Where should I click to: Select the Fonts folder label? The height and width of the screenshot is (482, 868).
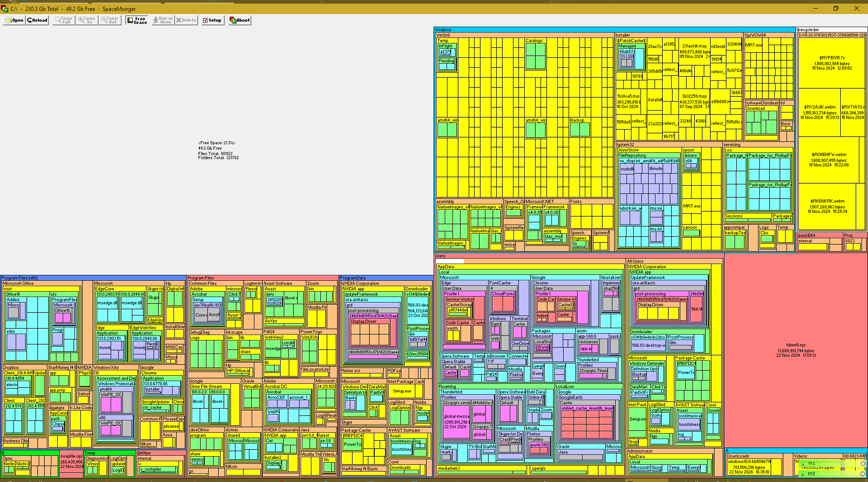(576, 202)
